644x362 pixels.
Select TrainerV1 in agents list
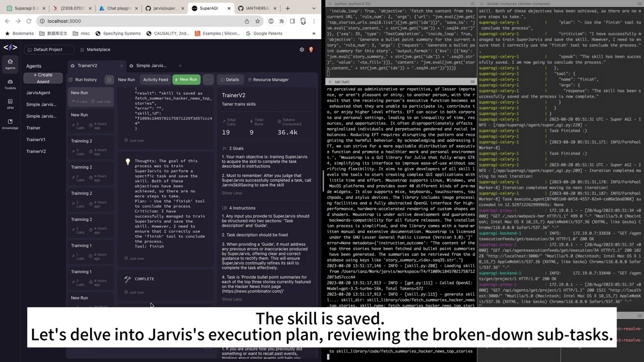pyautogui.click(x=36, y=140)
